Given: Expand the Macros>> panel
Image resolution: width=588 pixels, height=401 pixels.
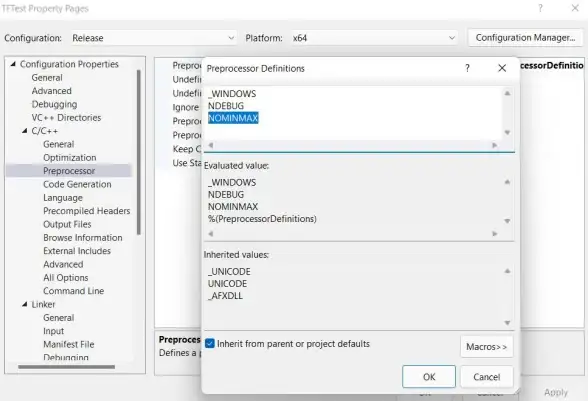Looking at the screenshot, I should tap(486, 347).
